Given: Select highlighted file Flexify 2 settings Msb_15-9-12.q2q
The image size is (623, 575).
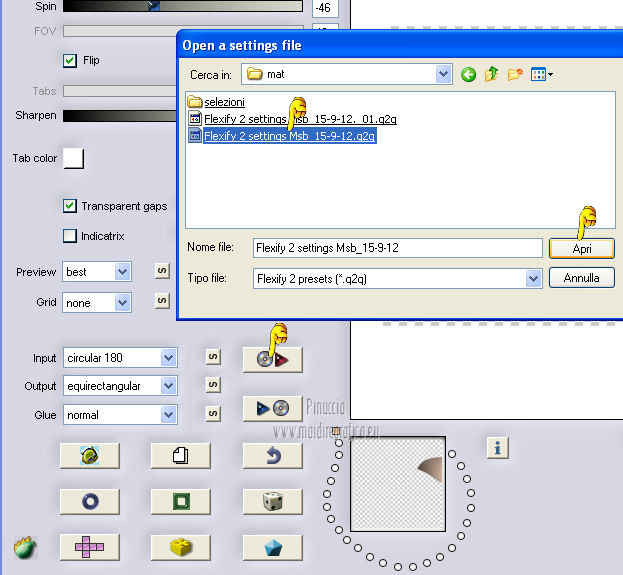Looking at the screenshot, I should 282,136.
